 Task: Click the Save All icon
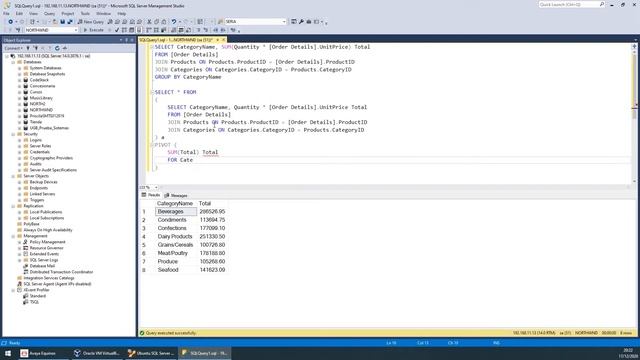tap(70, 22)
